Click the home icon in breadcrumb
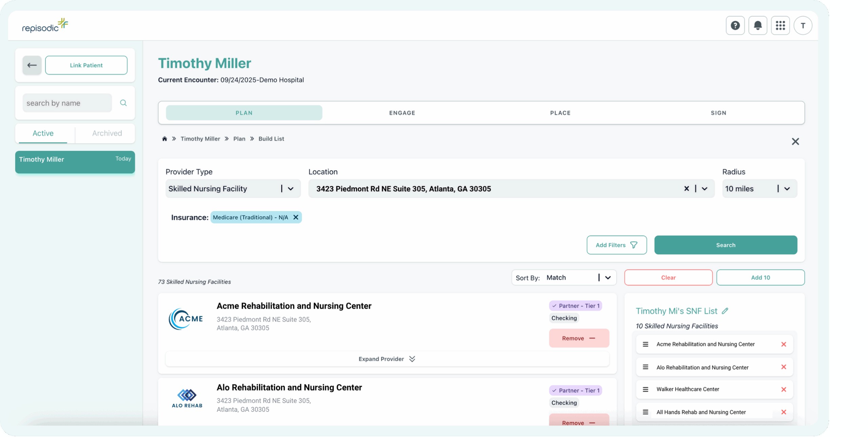Image resolution: width=868 pixels, height=437 pixels. click(x=164, y=139)
